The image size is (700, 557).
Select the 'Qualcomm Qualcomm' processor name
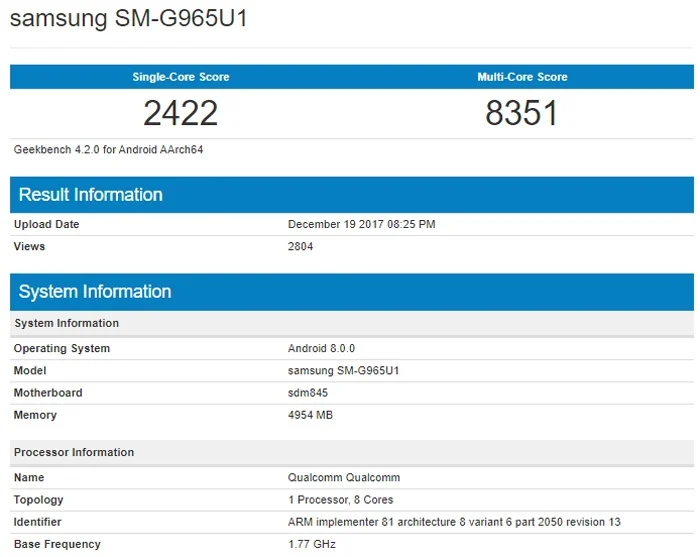click(x=344, y=478)
